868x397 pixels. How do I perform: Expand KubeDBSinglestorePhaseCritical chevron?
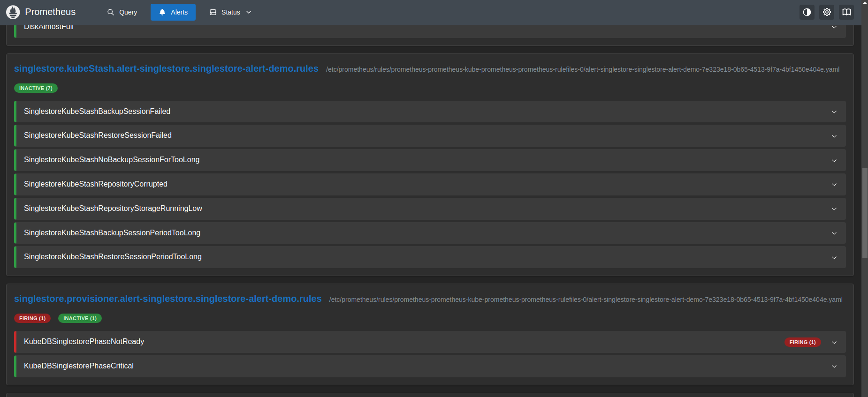pos(834,367)
